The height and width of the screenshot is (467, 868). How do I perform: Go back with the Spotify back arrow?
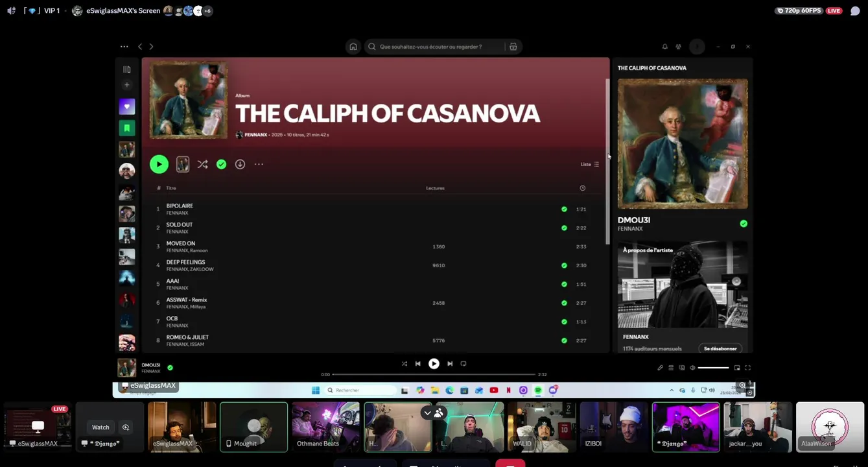coord(140,47)
